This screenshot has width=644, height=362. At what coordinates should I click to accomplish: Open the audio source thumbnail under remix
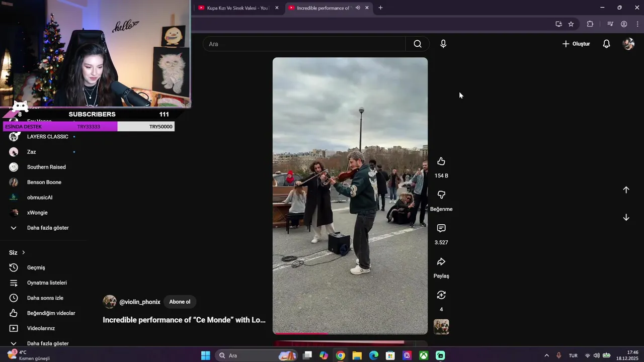click(441, 327)
